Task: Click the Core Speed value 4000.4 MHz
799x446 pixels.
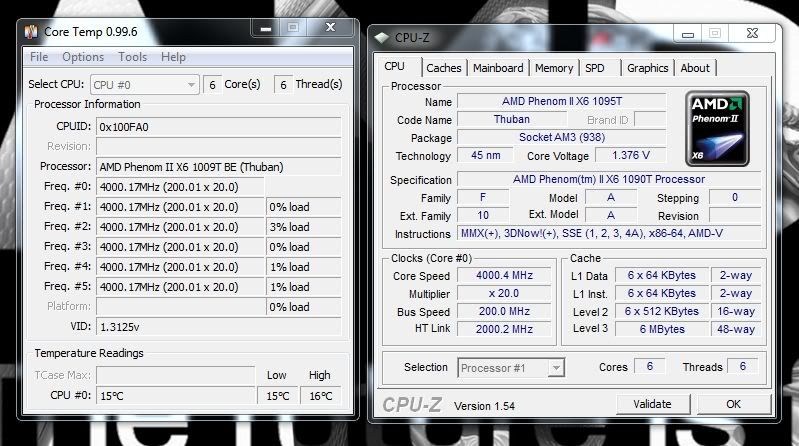Action: (x=504, y=275)
